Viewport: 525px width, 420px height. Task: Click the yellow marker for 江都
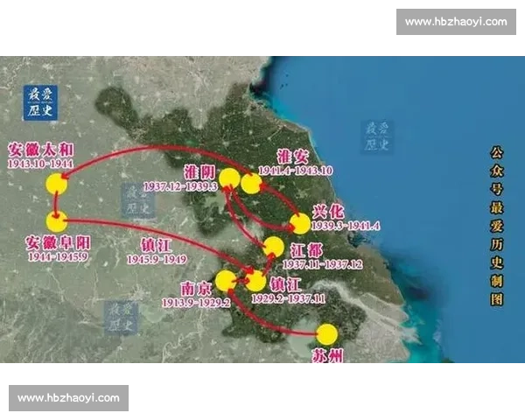click(274, 247)
